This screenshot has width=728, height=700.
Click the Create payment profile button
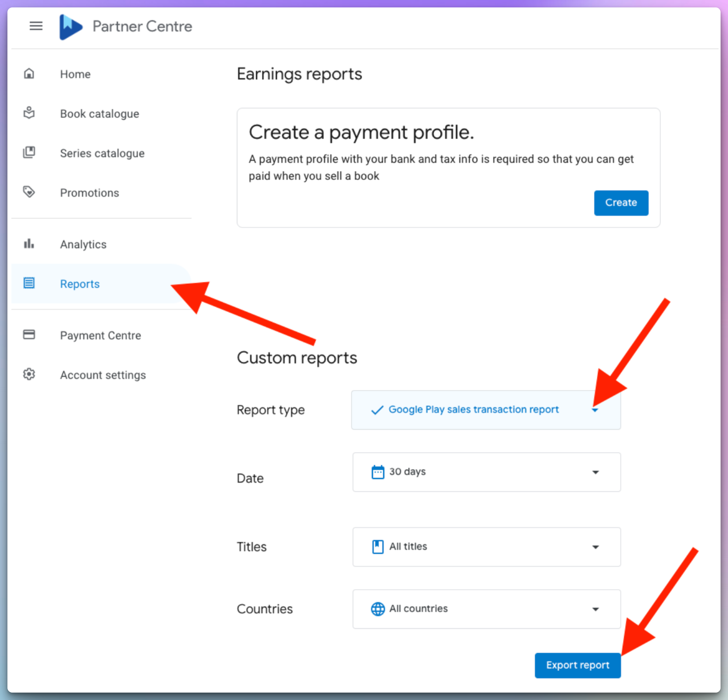click(x=621, y=203)
